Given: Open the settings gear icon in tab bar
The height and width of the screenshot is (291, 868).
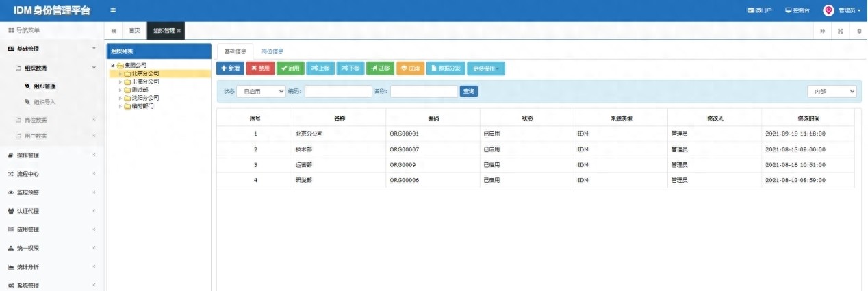Looking at the screenshot, I should point(859,31).
